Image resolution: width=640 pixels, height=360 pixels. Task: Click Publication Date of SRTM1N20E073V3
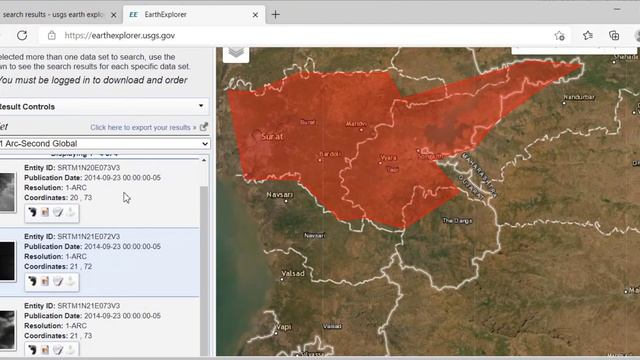(x=92, y=178)
